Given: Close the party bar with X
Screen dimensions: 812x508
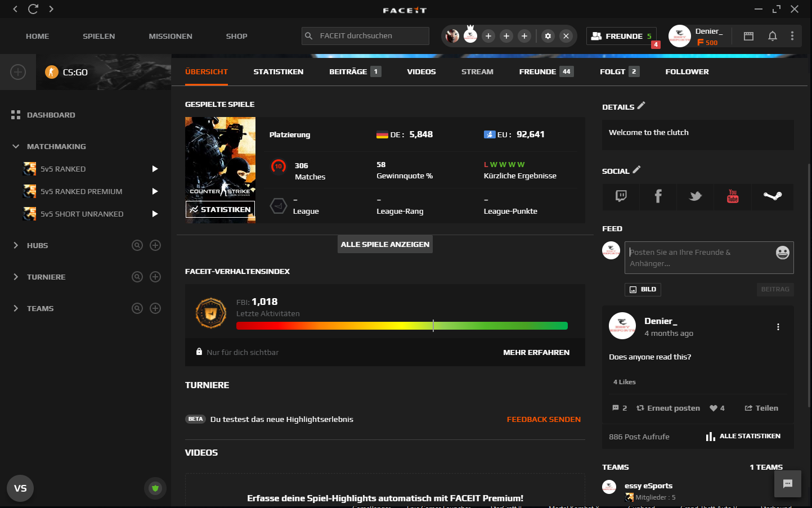Looking at the screenshot, I should point(566,36).
